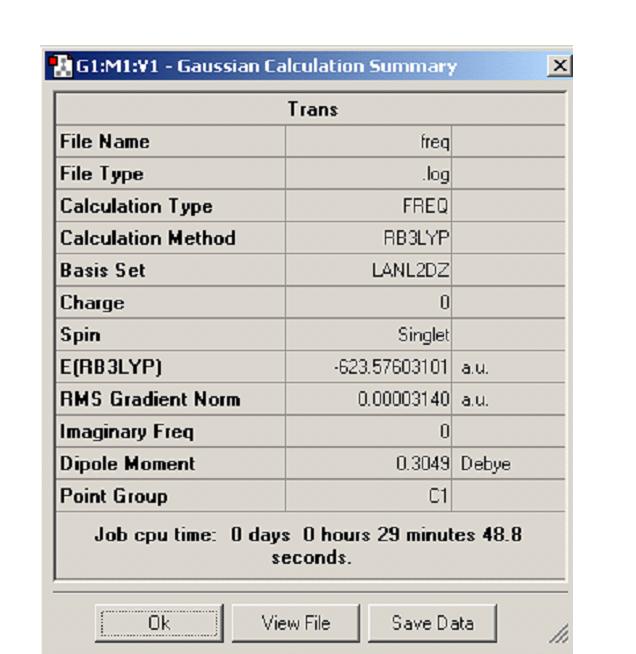Click the 'Calculation Type' label
Screen dimensions: 636x654
coord(136,206)
